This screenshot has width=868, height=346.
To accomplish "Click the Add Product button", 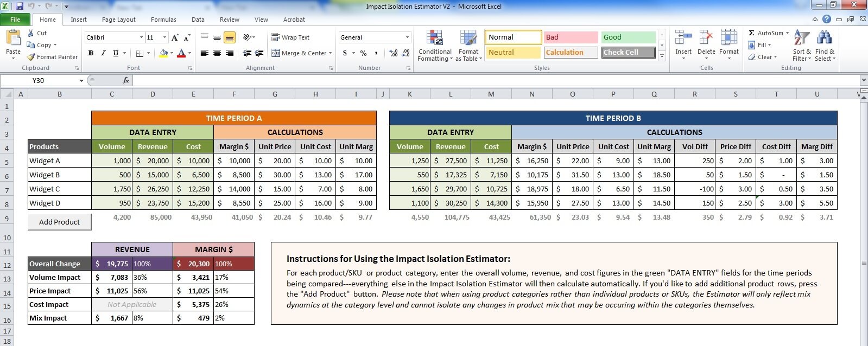I will (x=60, y=222).
